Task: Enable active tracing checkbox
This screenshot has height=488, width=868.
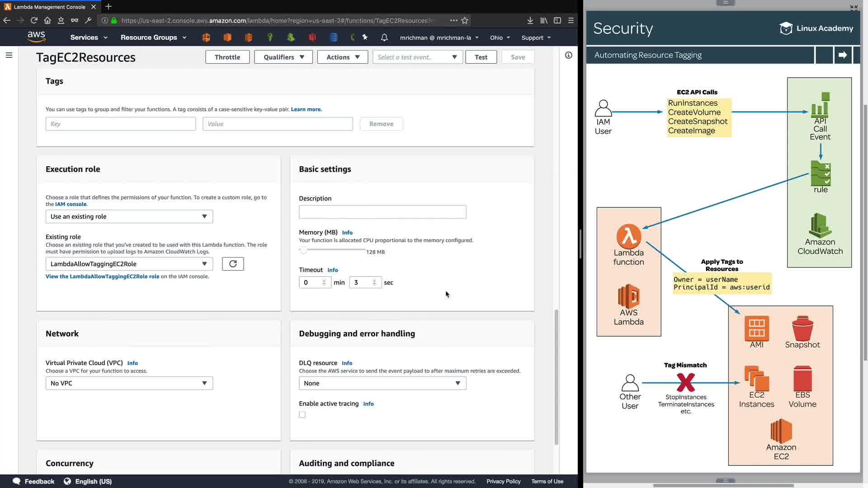Action: (302, 415)
